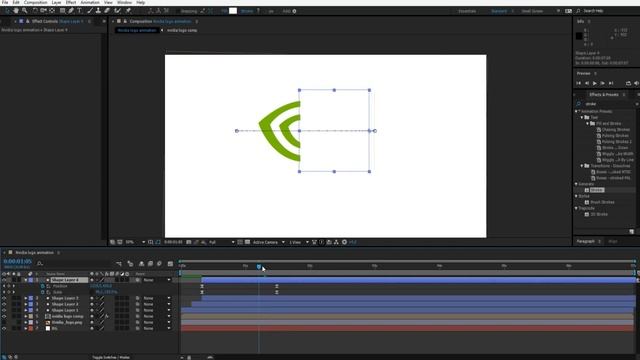Viewport: 640px width, 360px height.
Task: Expand BG layer properties arrow
Action: tap(26, 328)
